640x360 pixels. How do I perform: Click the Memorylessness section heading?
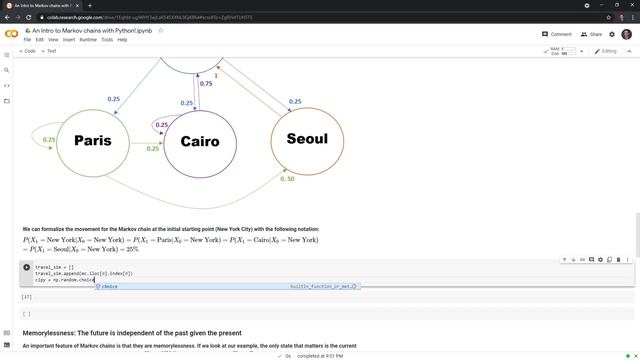click(x=132, y=333)
